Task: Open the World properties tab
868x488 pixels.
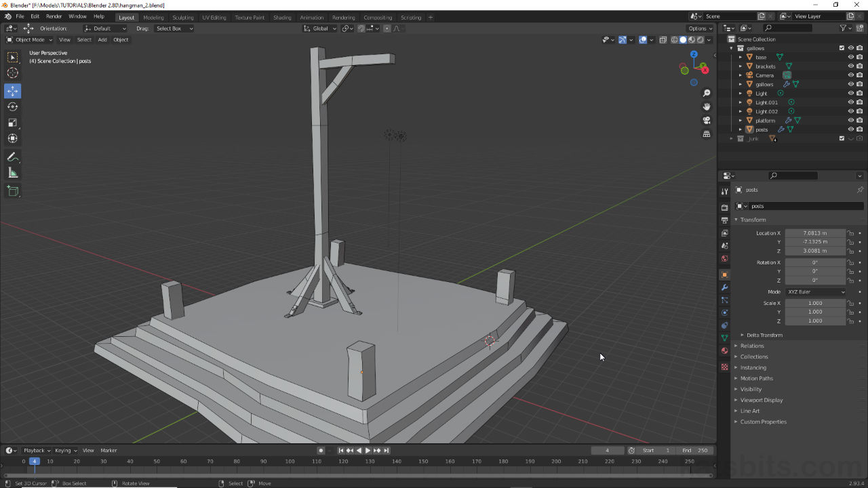Action: [x=724, y=259]
